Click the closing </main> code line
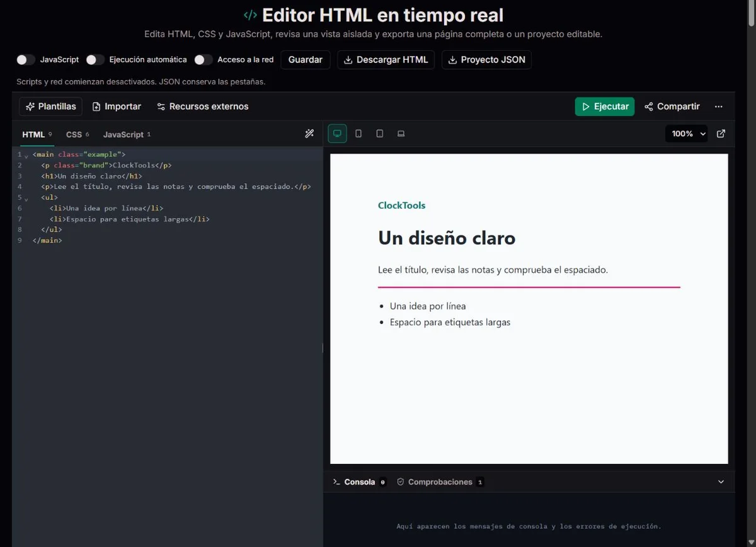 (x=47, y=240)
